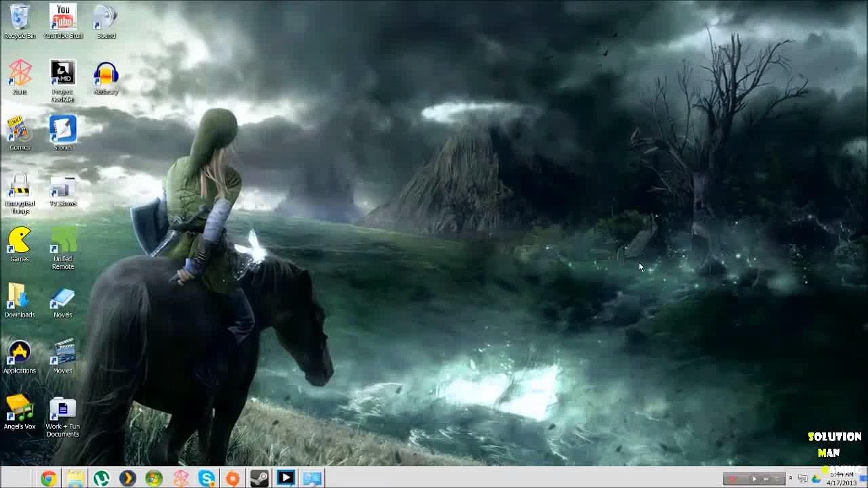
Task: Click the Windows orb icon in taskbar
Action: click(154, 479)
